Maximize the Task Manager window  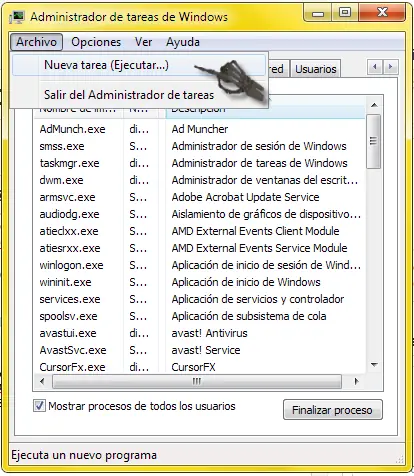pos(345,13)
